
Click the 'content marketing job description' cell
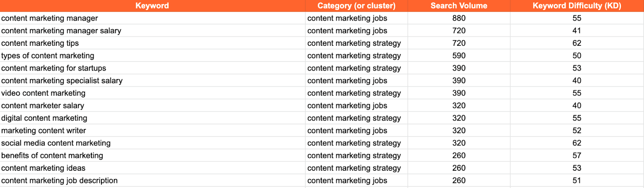point(153,180)
